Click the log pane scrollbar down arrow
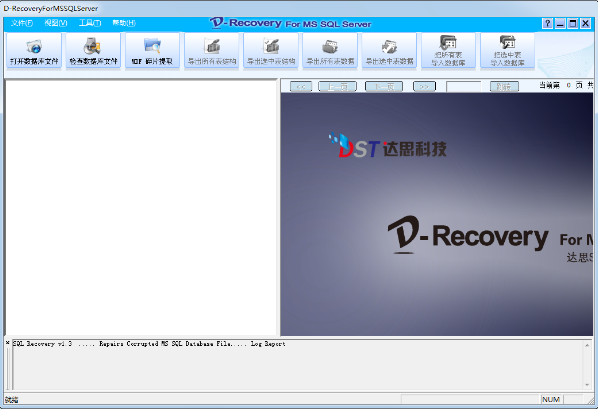The width and height of the screenshot is (598, 409). pos(587,385)
